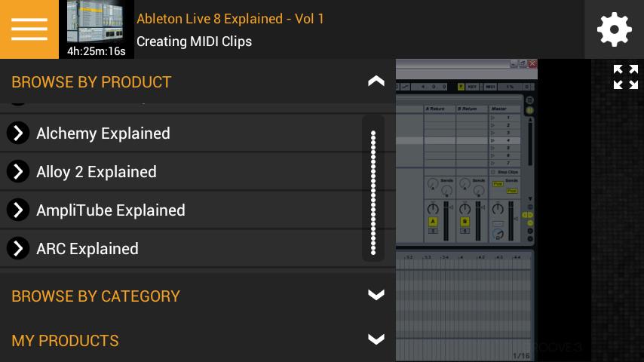The height and width of the screenshot is (362, 644).
Task: Select the ARC Explained product row
Action: point(198,248)
